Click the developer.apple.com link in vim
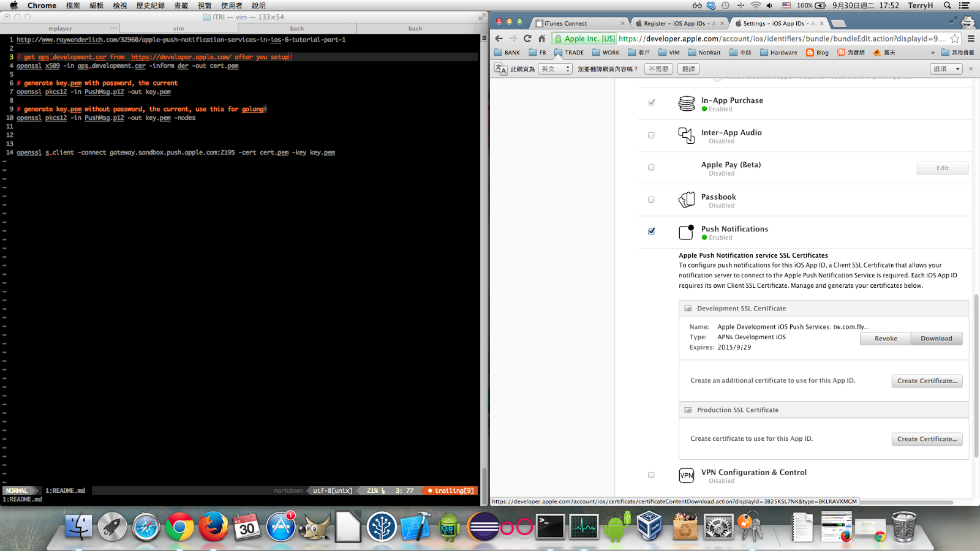Viewport: 980px width, 551px height. coord(181,57)
